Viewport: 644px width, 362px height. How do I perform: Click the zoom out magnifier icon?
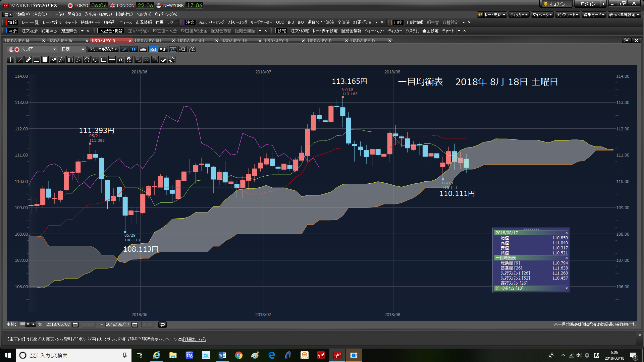point(182,49)
